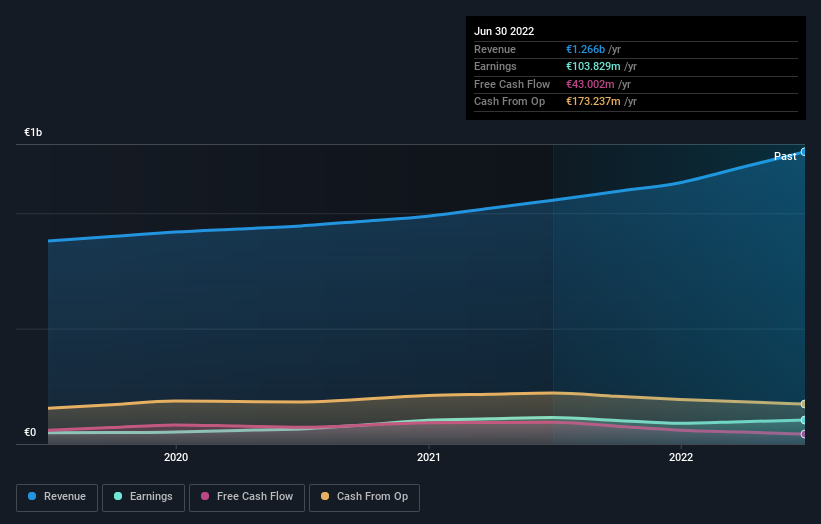Click the tooltip 'Earnings' row label

pyautogui.click(x=495, y=66)
